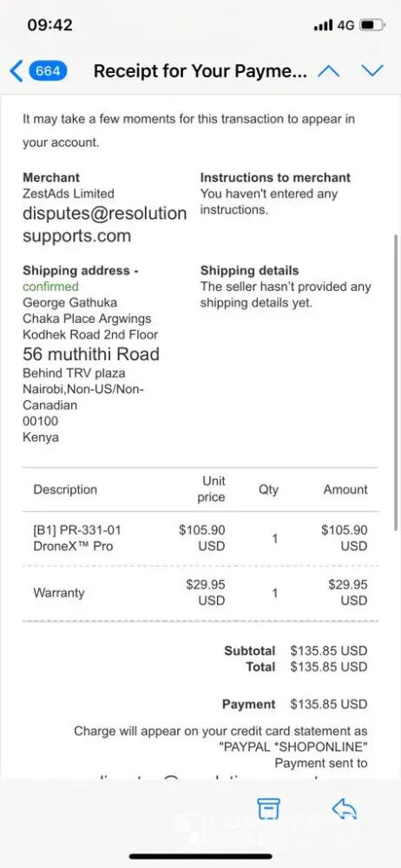Tap the home indicator bar at bottom
Screen dimensions: 401x868
[200, 857]
